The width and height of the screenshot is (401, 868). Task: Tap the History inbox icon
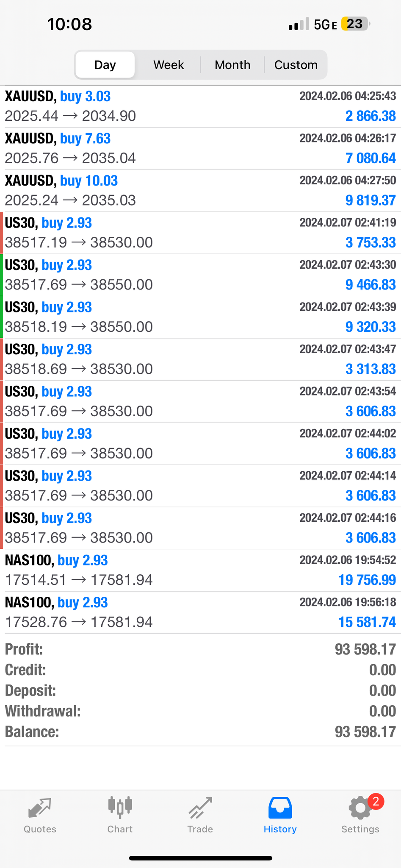280,808
